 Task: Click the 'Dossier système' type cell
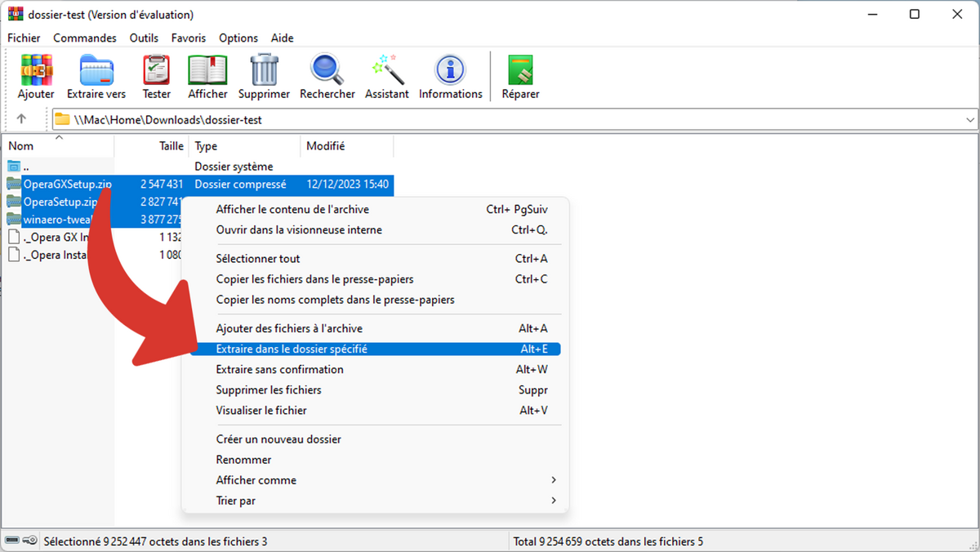[x=234, y=167]
